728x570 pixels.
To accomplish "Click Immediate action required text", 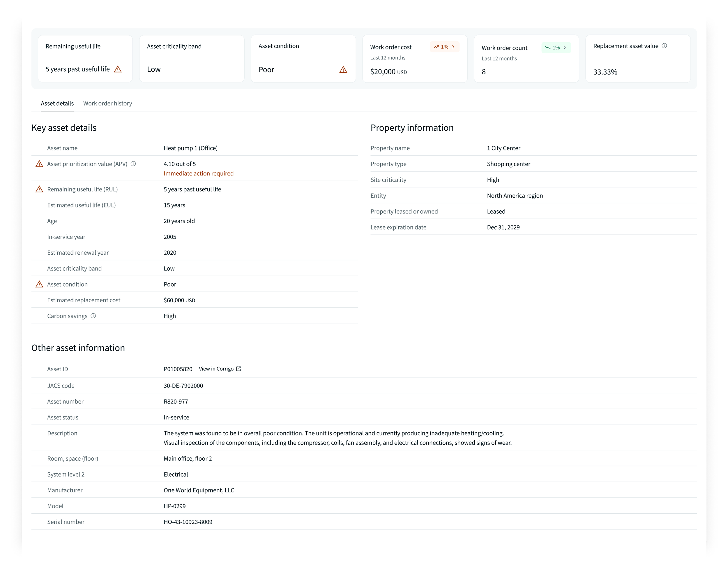I will point(198,173).
